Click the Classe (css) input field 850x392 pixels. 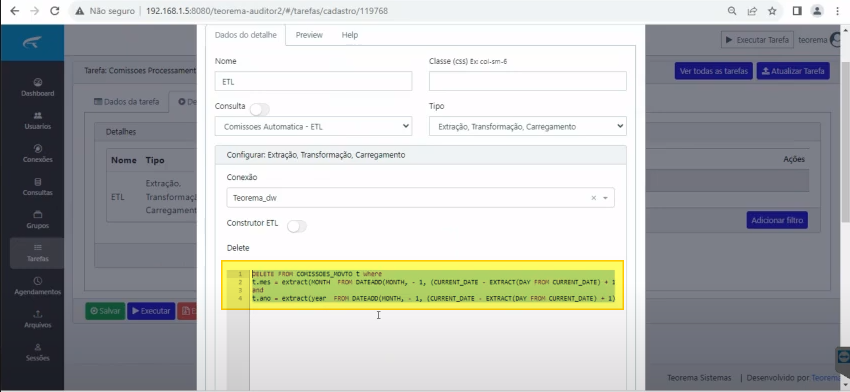tap(527, 81)
